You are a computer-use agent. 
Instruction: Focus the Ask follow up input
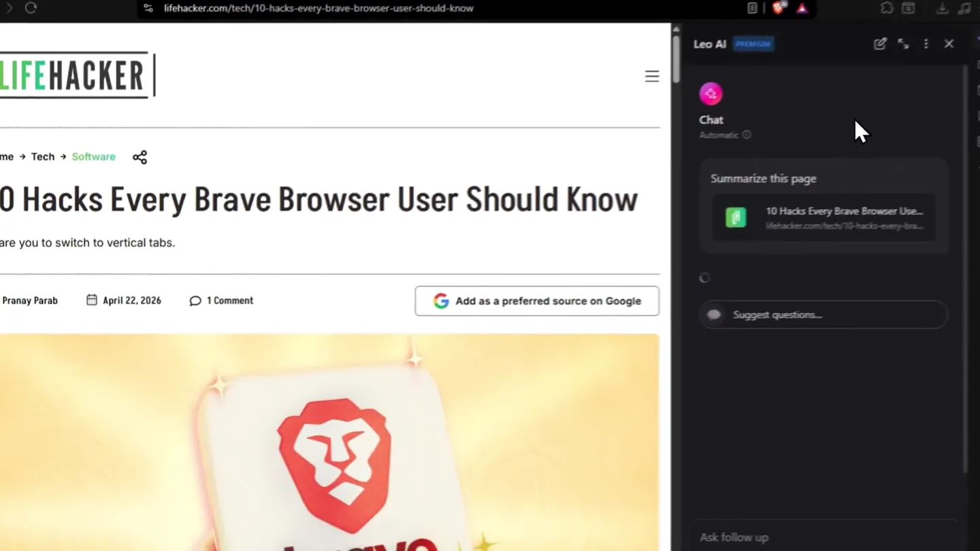click(x=825, y=537)
